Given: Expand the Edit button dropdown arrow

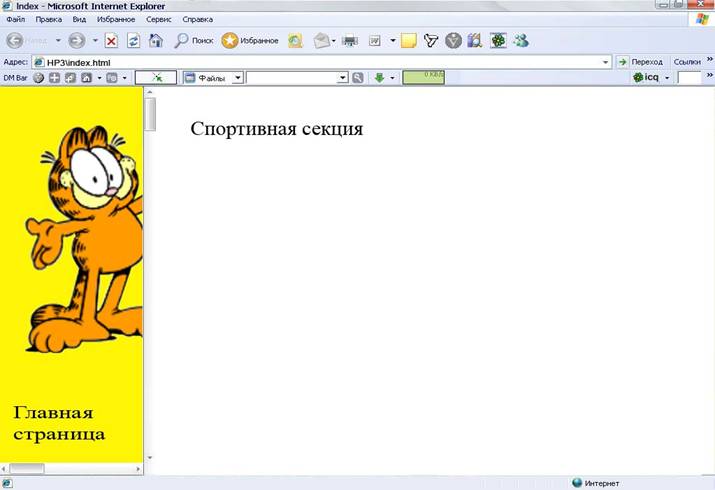Looking at the screenshot, I should [393, 41].
